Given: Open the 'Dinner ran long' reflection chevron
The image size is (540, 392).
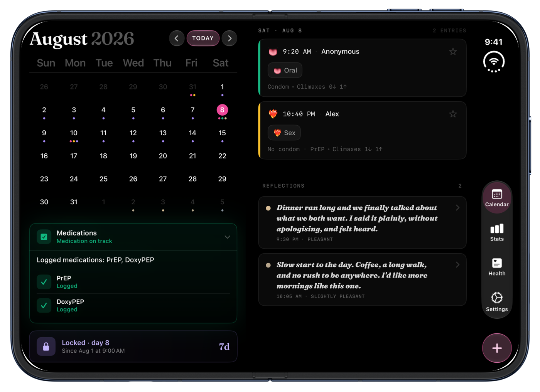Looking at the screenshot, I should 457,208.
